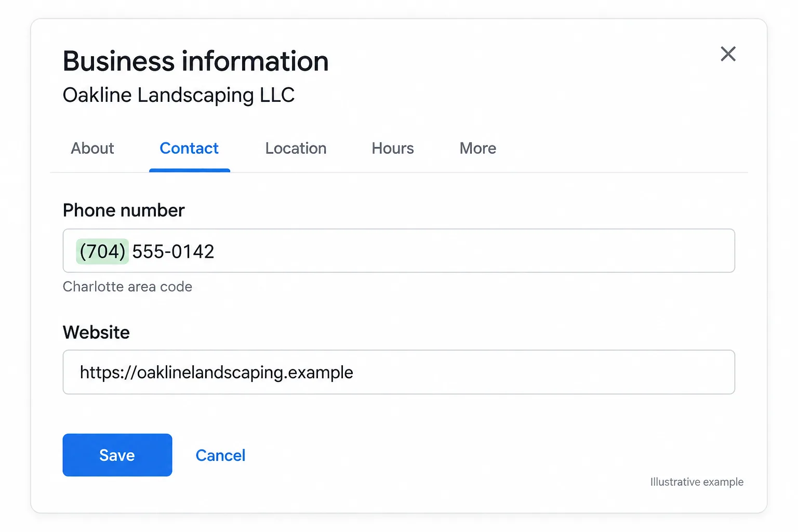798x532 pixels.
Task: Open the About tab
Action: pyautogui.click(x=92, y=149)
